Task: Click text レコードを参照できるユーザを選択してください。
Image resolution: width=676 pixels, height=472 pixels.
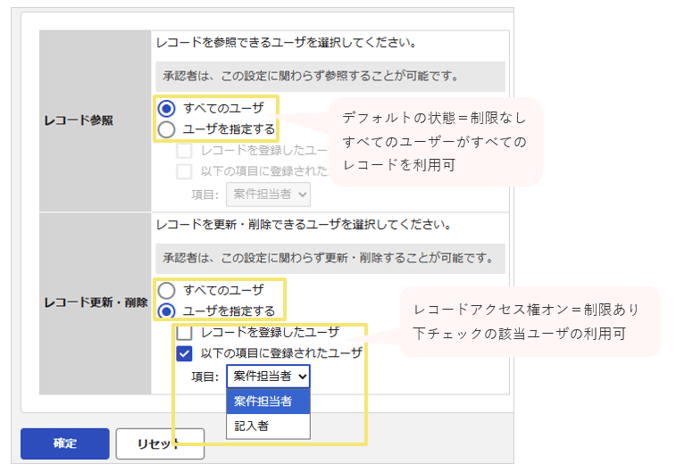Action: (286, 43)
